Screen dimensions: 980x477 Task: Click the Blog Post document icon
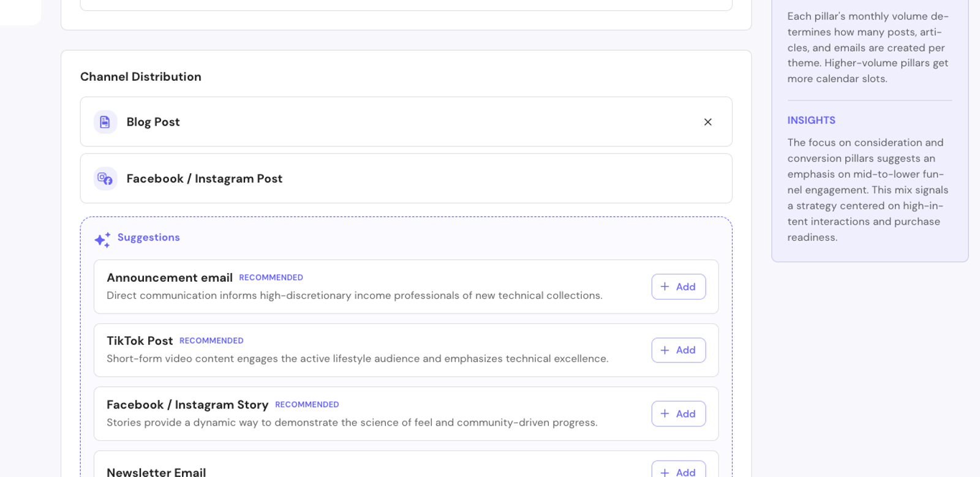coord(105,122)
